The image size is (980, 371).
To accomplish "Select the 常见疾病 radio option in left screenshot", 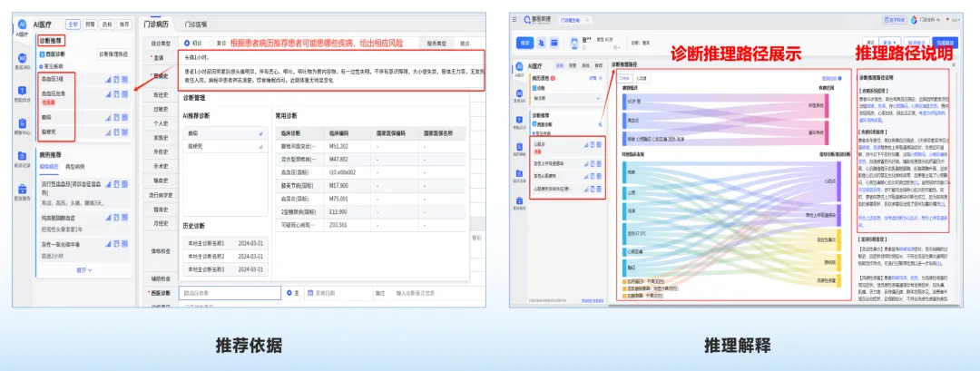I will (41, 65).
